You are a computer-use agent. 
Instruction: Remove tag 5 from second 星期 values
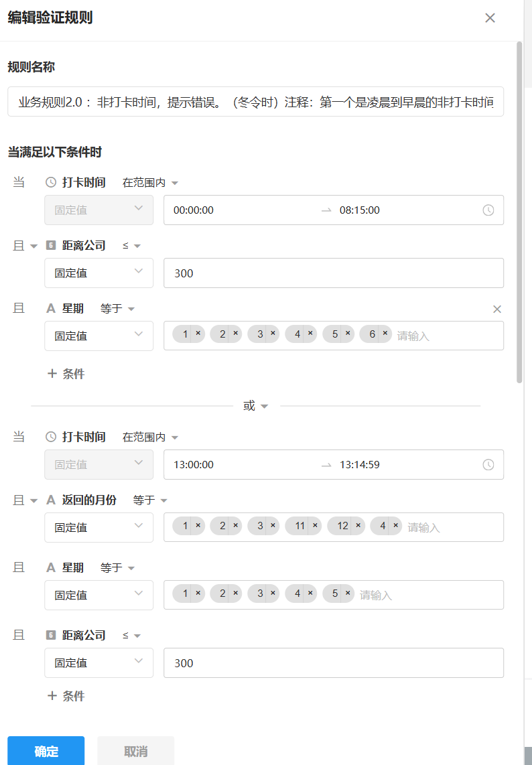348,594
